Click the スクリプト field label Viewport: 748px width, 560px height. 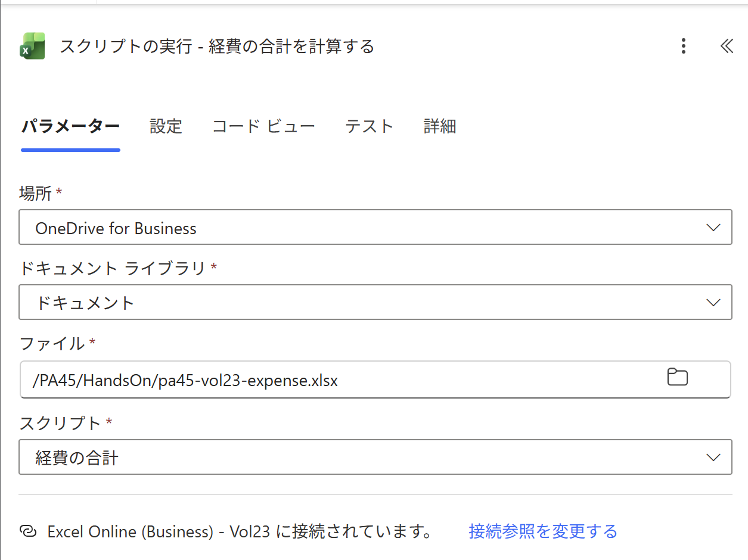[x=61, y=423]
